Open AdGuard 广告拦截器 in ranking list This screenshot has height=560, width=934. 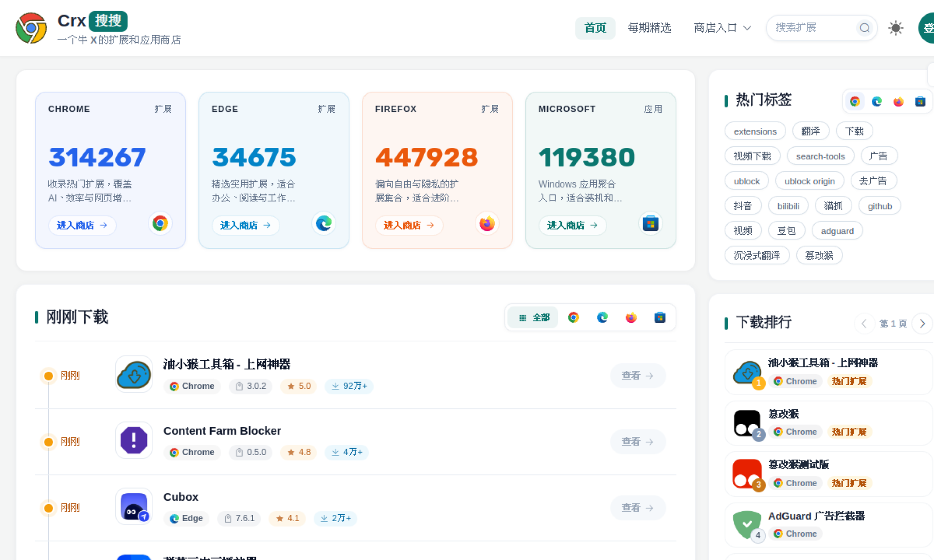828,525
